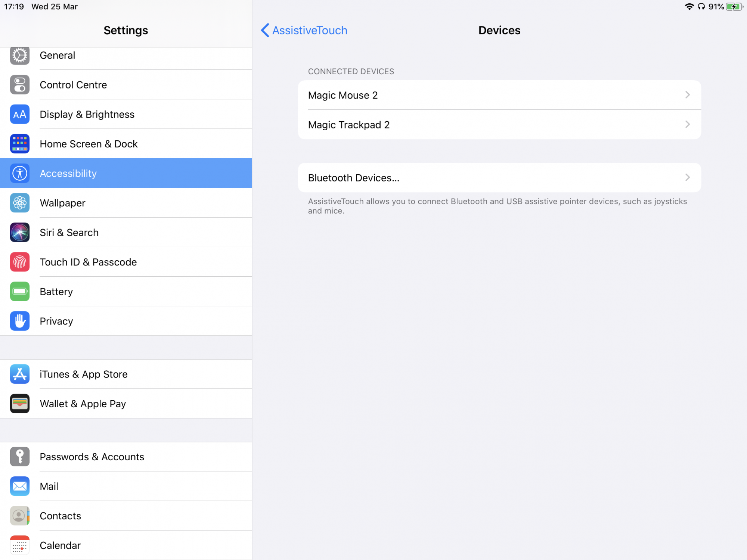Tap the Calendar icon
This screenshot has height=560, width=747.
pos(20,545)
